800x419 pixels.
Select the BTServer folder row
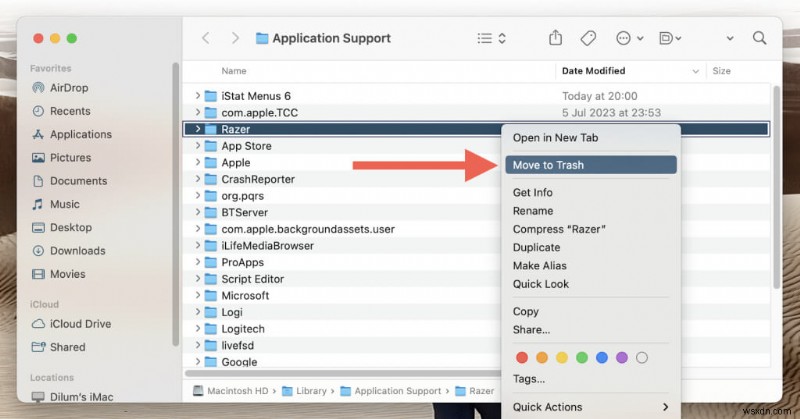click(x=477, y=212)
